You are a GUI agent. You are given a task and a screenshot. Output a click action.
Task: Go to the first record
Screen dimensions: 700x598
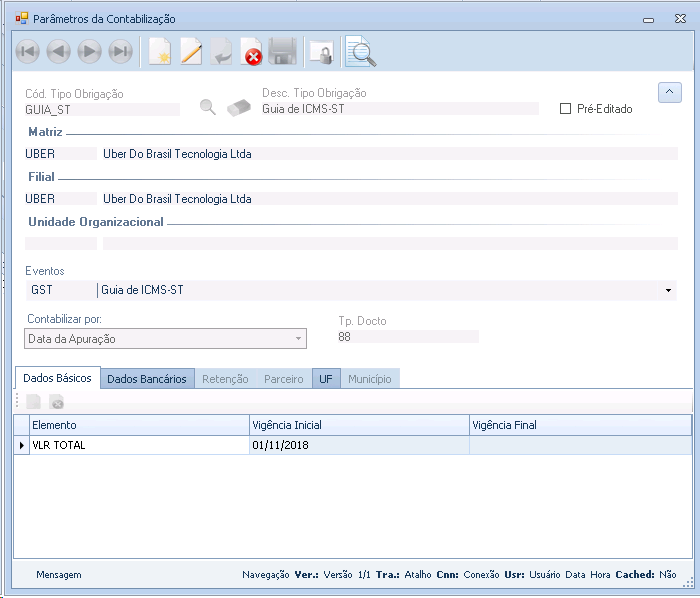click(28, 52)
